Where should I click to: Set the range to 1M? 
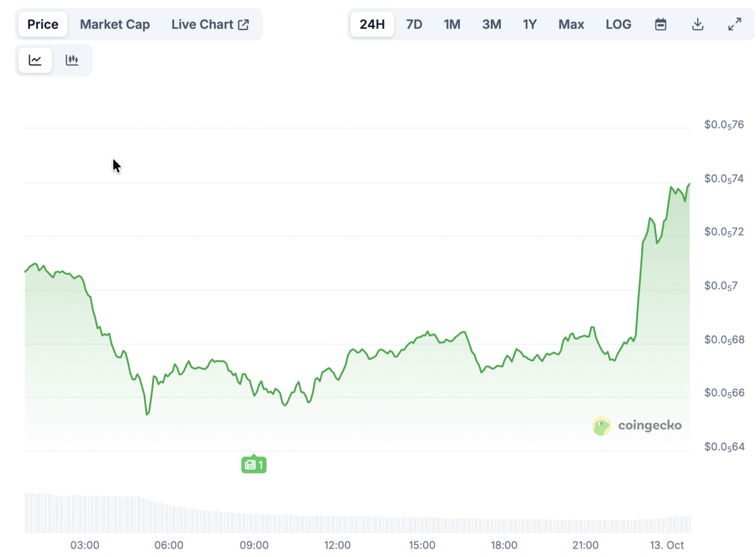(x=452, y=24)
